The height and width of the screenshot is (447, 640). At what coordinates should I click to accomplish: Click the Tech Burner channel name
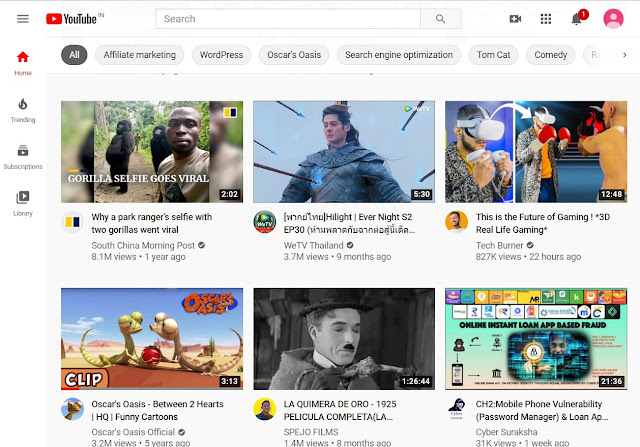coord(499,245)
